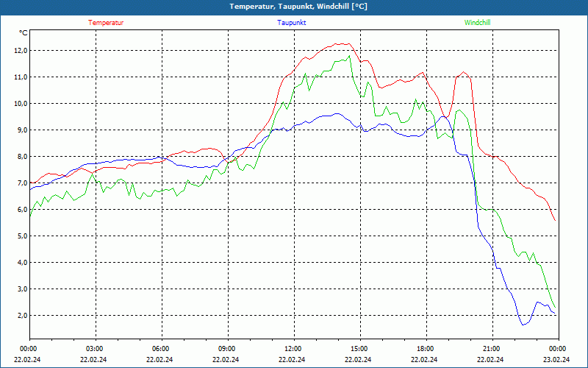
Task: Click the 9,0 y-axis value
Action: coord(23,130)
